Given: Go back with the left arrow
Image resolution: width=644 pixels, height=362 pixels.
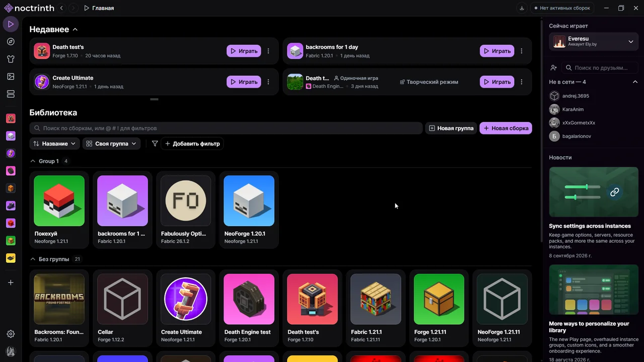Looking at the screenshot, I should pos(61,8).
